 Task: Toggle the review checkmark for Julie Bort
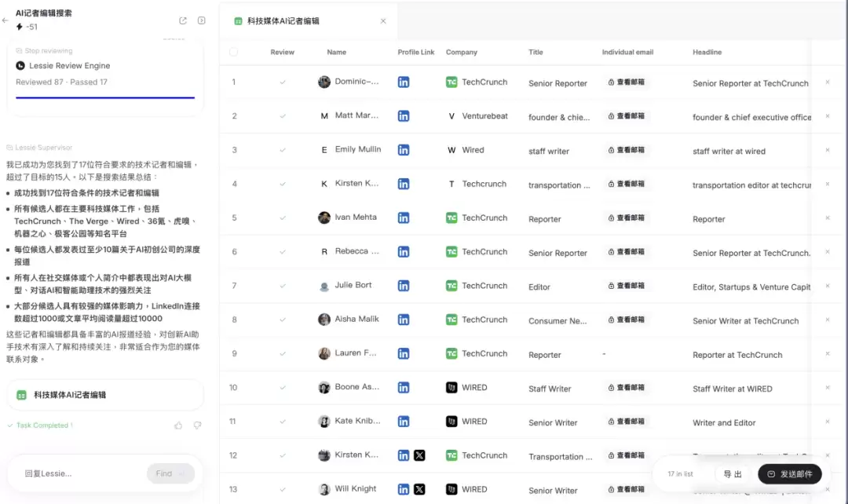(283, 286)
